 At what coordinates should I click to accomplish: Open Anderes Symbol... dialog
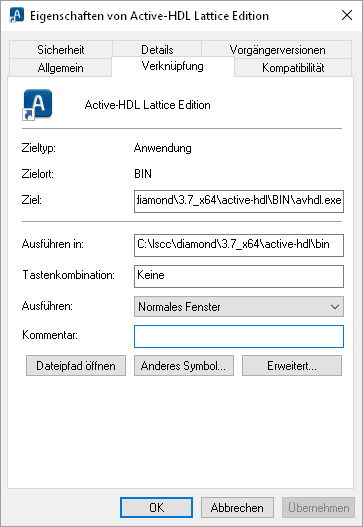pos(184,366)
